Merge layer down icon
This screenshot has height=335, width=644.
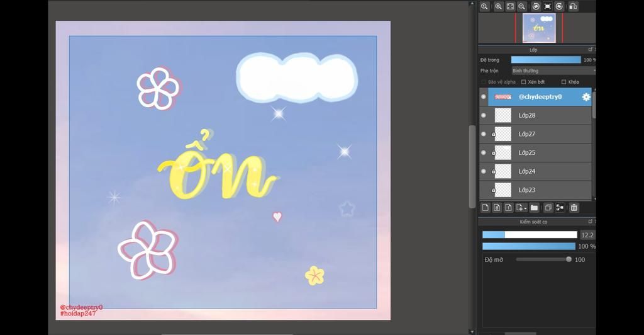pyautogui.click(x=559, y=208)
